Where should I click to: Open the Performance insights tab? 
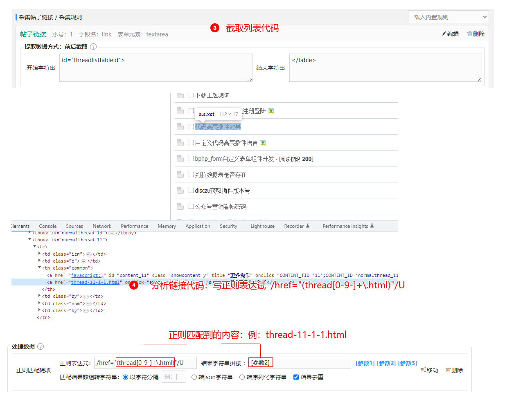click(x=348, y=226)
